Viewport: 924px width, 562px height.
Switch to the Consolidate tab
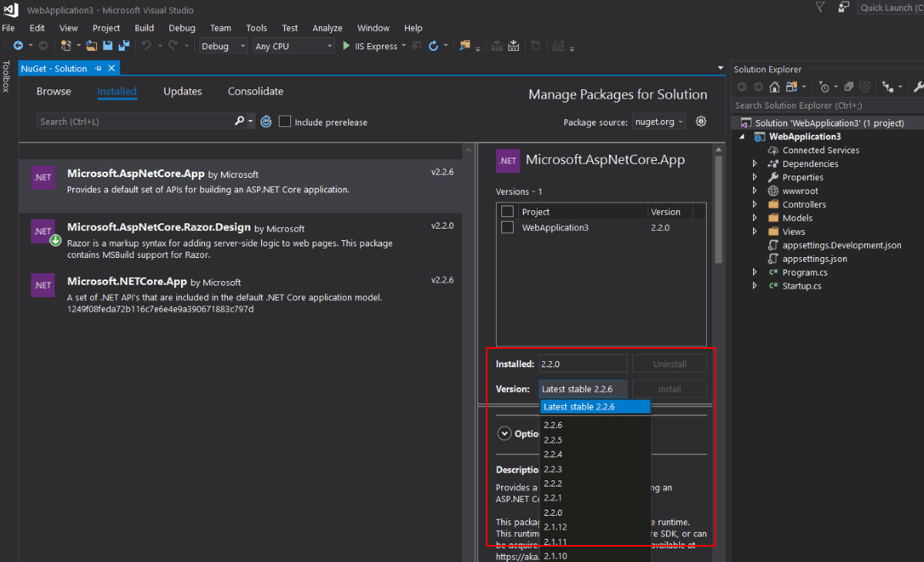coord(256,92)
